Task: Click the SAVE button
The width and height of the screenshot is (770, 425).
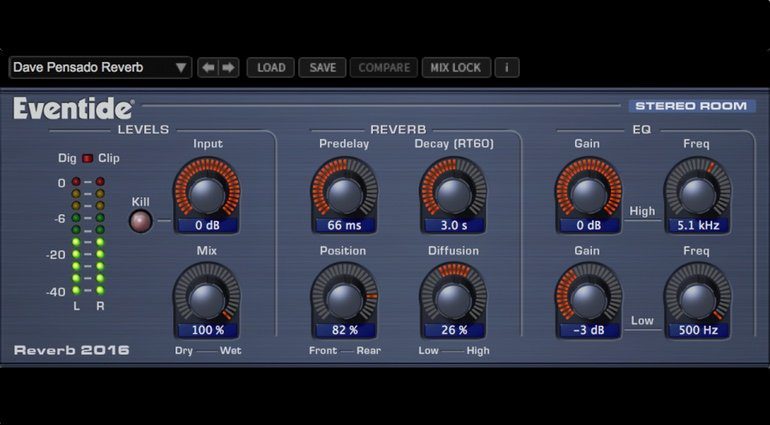Action: [323, 68]
